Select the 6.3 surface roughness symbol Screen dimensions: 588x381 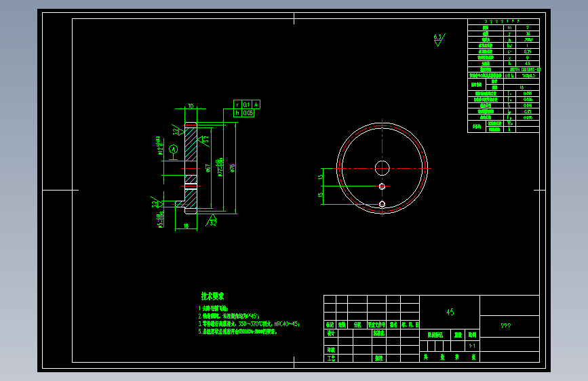[439, 40]
